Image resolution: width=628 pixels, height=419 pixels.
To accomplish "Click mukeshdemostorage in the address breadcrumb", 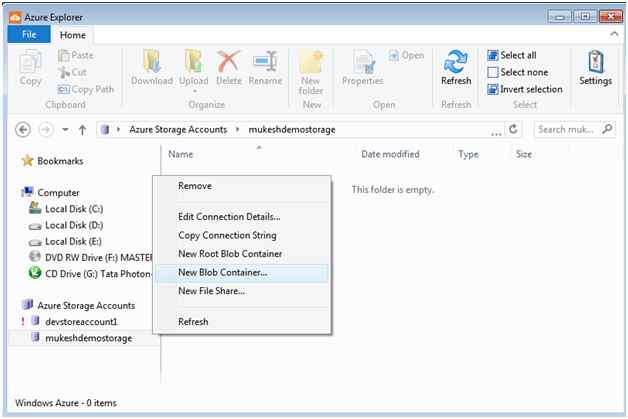I will (292, 130).
